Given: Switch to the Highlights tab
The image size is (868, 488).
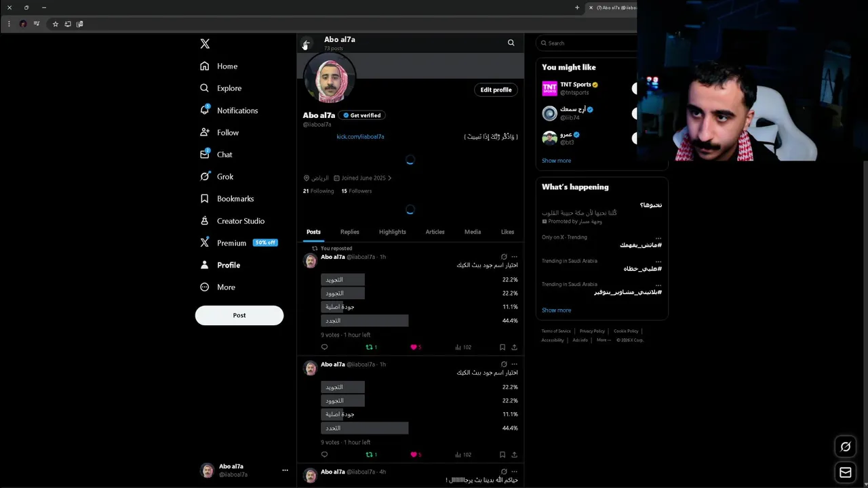Looking at the screenshot, I should [393, 232].
